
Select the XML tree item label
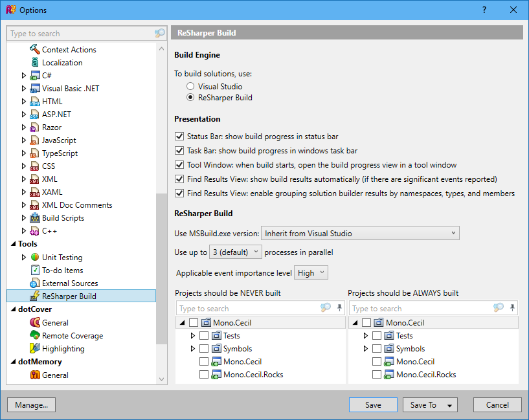tap(50, 179)
